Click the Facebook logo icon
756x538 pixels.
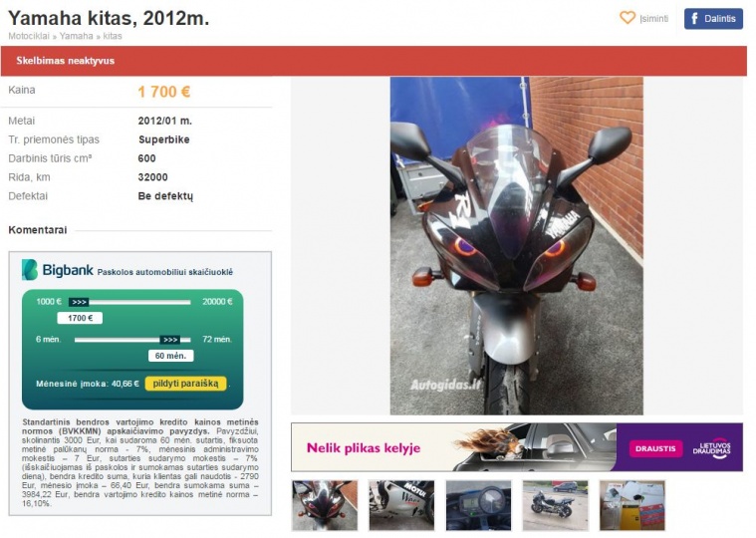(695, 19)
